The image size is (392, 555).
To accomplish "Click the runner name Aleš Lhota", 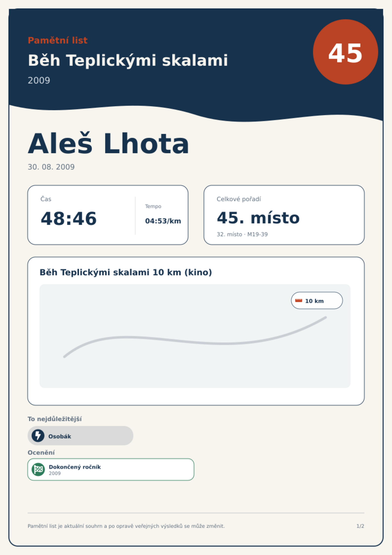I will [109, 144].
